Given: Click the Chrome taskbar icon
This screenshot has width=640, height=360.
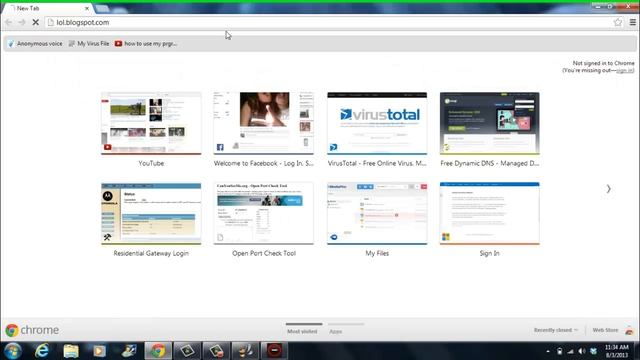Looking at the screenshot, I should pyautogui.click(x=158, y=351).
